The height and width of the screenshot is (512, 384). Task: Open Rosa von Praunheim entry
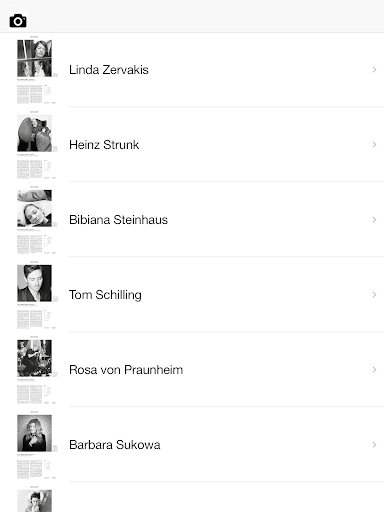(x=192, y=370)
